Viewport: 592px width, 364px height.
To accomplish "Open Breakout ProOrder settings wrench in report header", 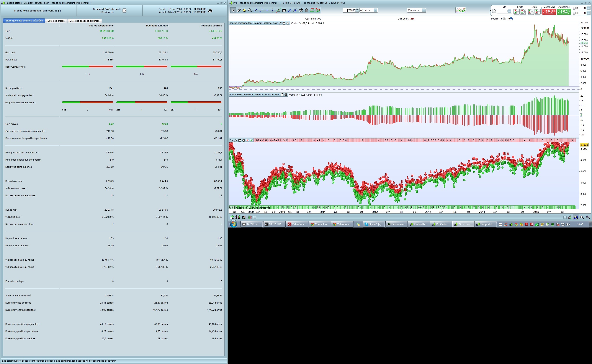I will tap(124, 11).
